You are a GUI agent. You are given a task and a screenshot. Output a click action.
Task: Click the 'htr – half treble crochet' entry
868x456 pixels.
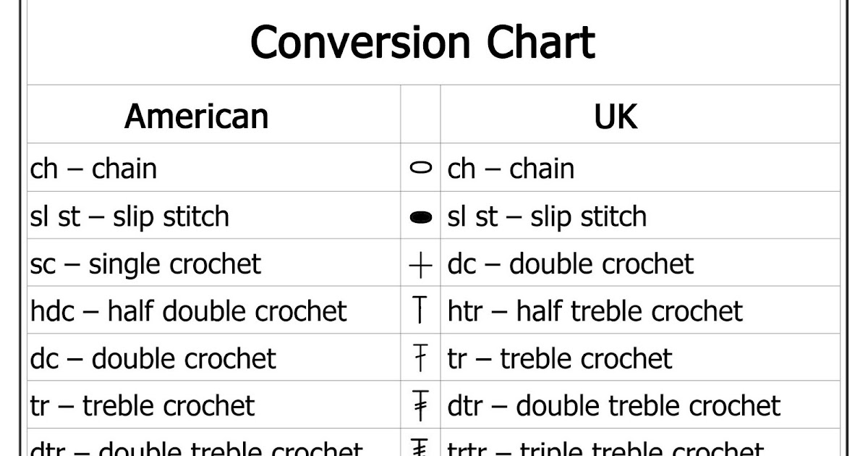595,311
